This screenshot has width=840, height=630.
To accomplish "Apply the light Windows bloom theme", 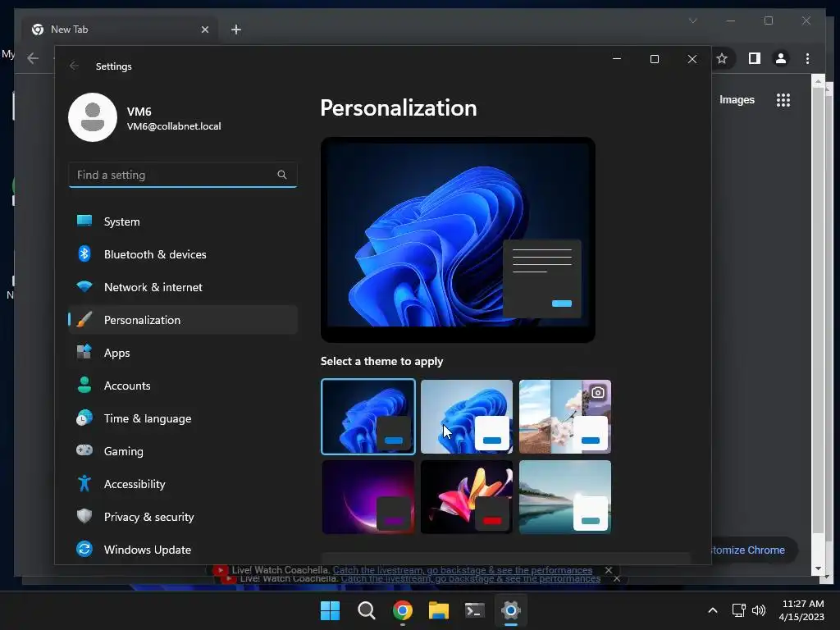I will 467,417.
